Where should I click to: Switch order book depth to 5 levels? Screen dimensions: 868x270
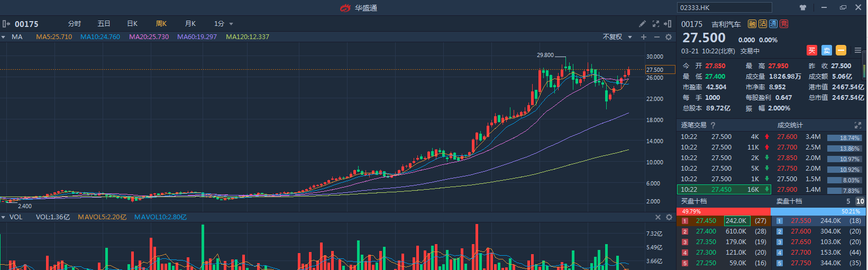pyautogui.click(x=848, y=201)
